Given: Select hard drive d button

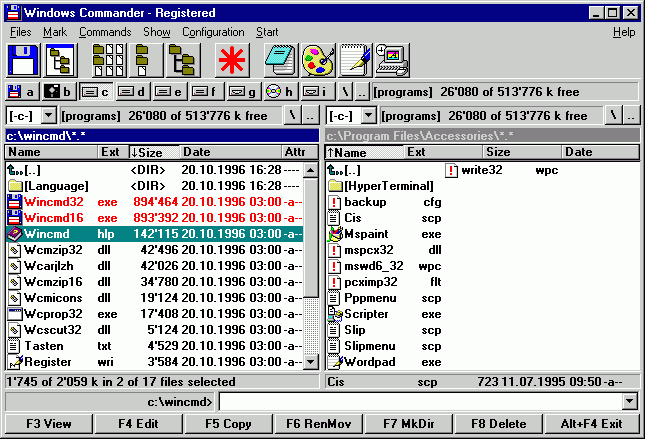Looking at the screenshot, I should click(132, 92).
